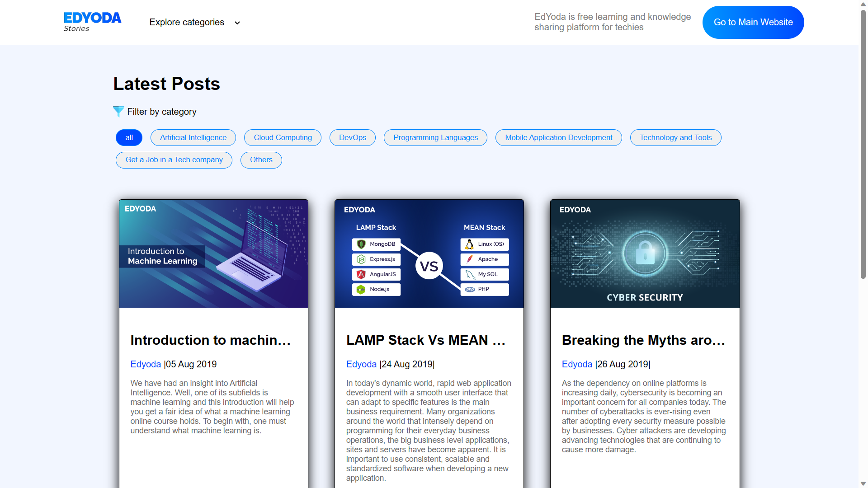This screenshot has width=868, height=488.
Task: Click the funnel filter icon
Action: coord(118,111)
